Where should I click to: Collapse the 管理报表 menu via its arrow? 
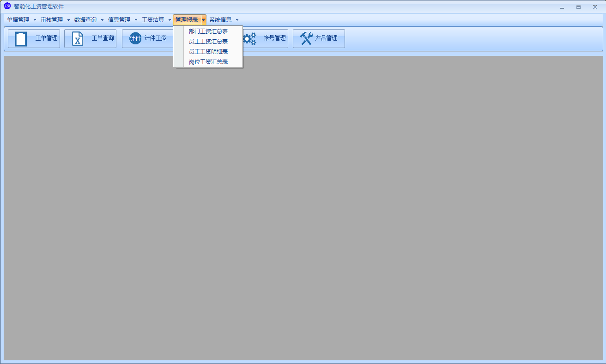point(203,20)
